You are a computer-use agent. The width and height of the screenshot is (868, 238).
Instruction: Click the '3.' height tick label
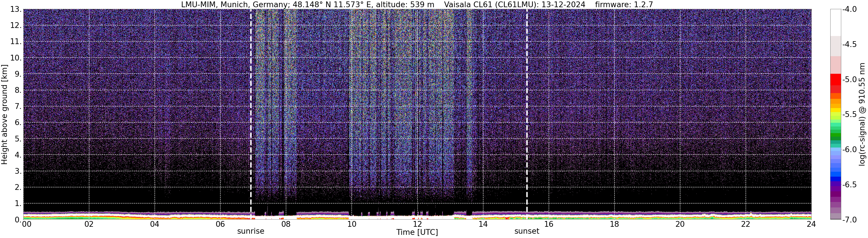[x=18, y=171]
